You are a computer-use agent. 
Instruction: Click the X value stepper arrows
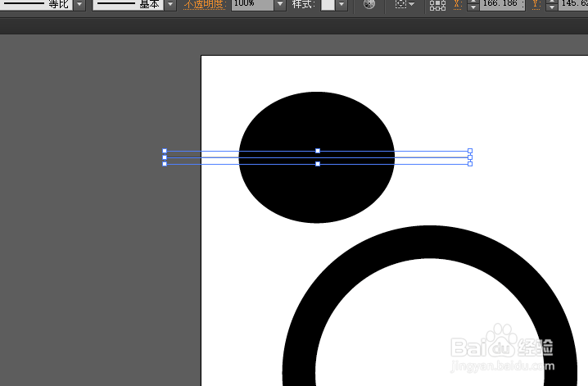[x=473, y=4]
